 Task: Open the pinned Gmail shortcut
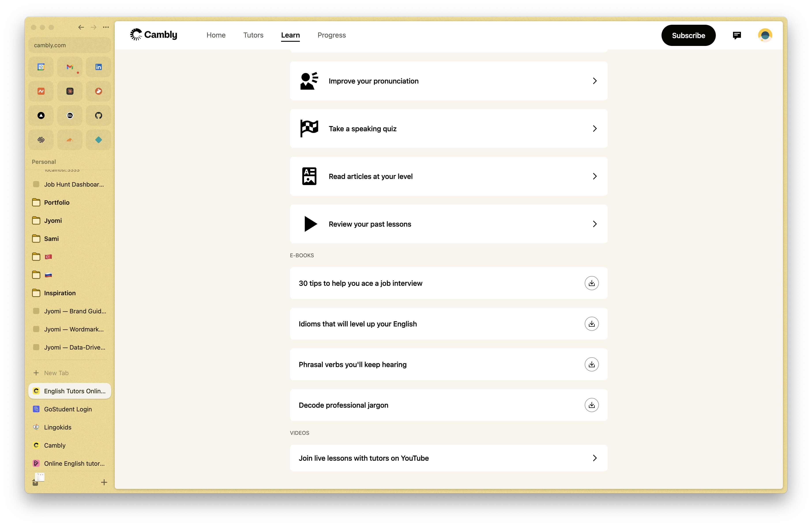point(70,67)
